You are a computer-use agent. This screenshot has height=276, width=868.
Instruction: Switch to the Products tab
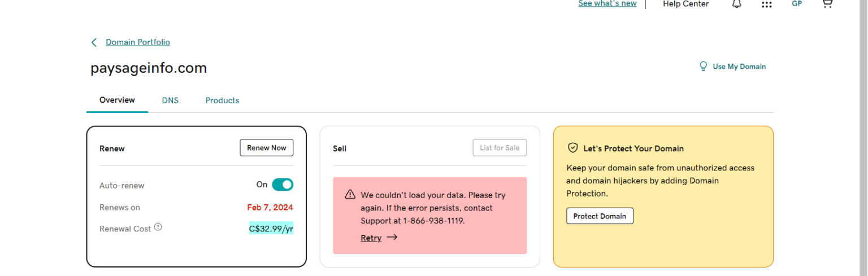[x=222, y=100]
